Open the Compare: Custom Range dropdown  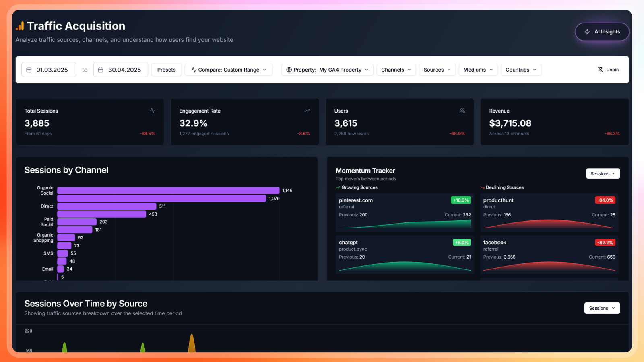point(229,70)
